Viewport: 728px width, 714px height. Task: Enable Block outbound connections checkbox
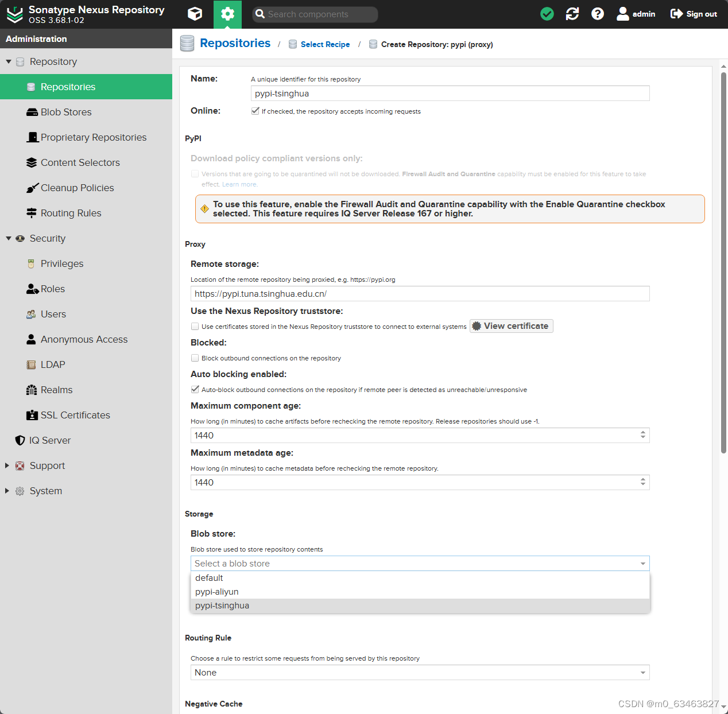tap(195, 358)
